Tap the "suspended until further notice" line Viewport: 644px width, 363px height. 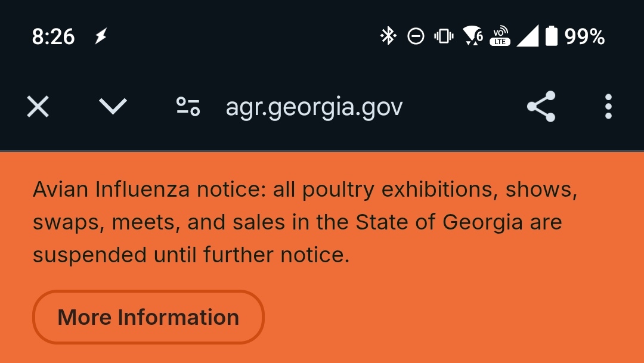click(191, 255)
